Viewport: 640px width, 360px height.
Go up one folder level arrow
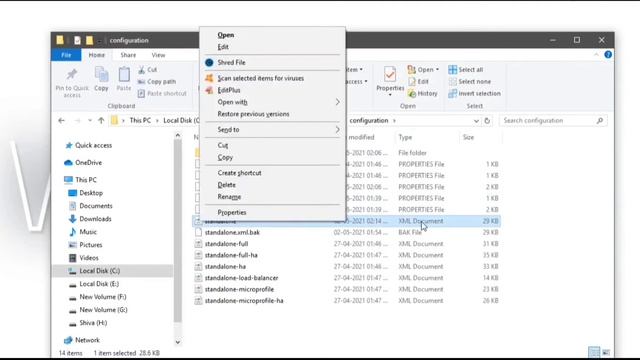click(x=101, y=120)
